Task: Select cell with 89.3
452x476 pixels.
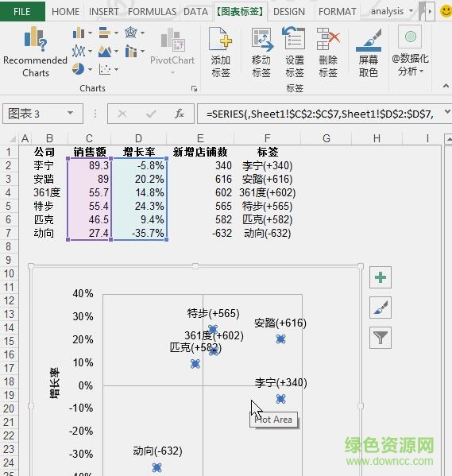Action: pyautogui.click(x=89, y=165)
